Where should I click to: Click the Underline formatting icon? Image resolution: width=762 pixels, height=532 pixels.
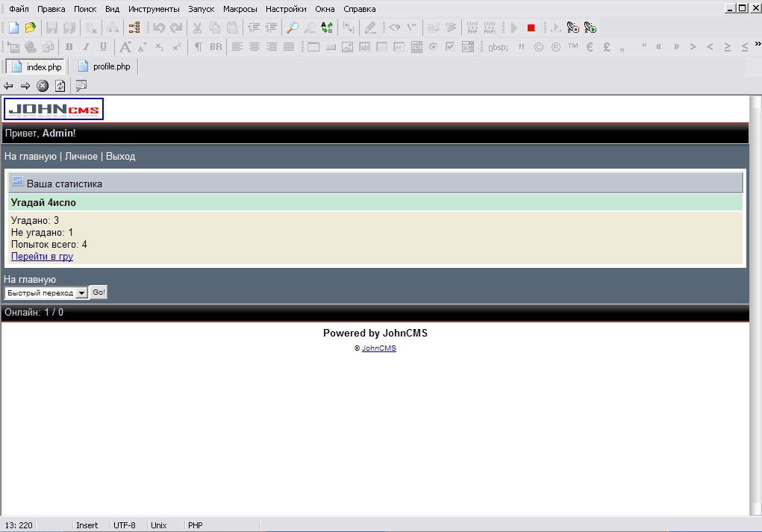pos(103,47)
